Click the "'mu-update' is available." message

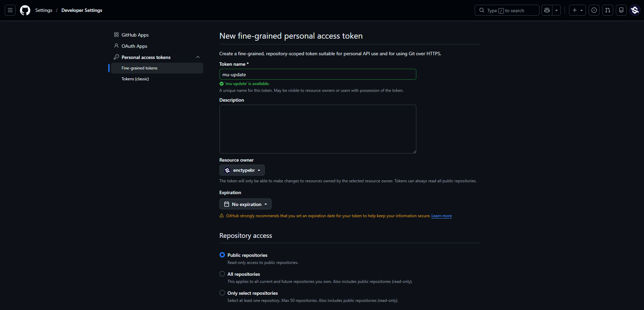point(247,84)
